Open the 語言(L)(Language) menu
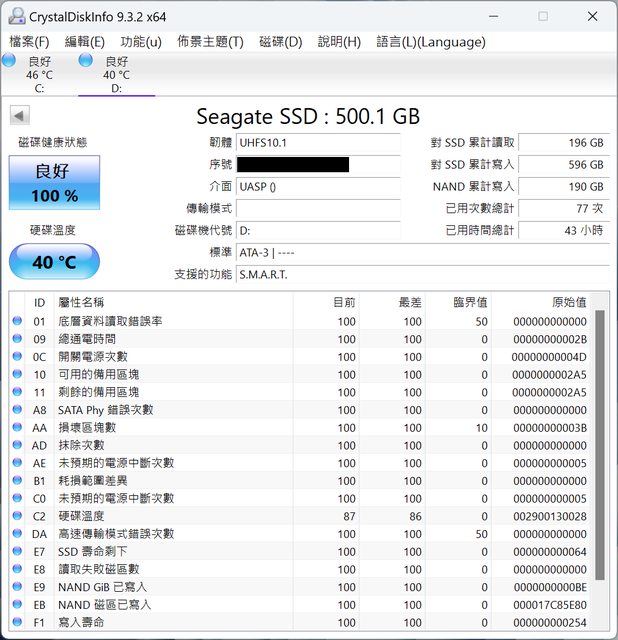 coord(430,41)
